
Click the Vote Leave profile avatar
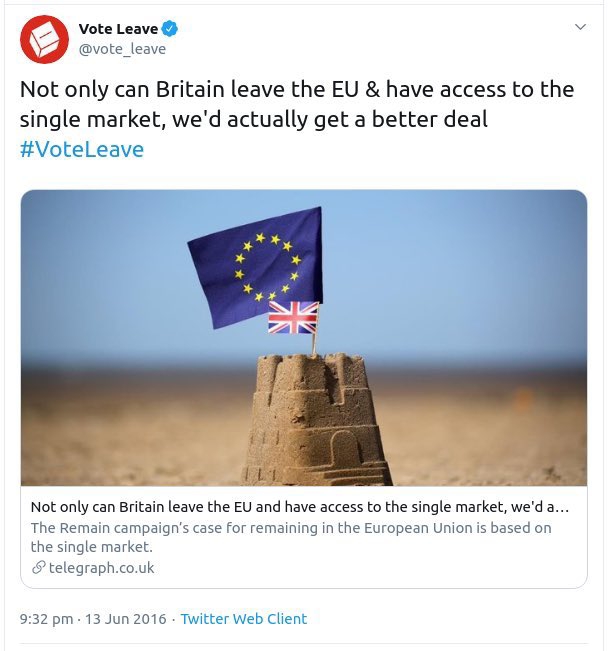click(44, 38)
